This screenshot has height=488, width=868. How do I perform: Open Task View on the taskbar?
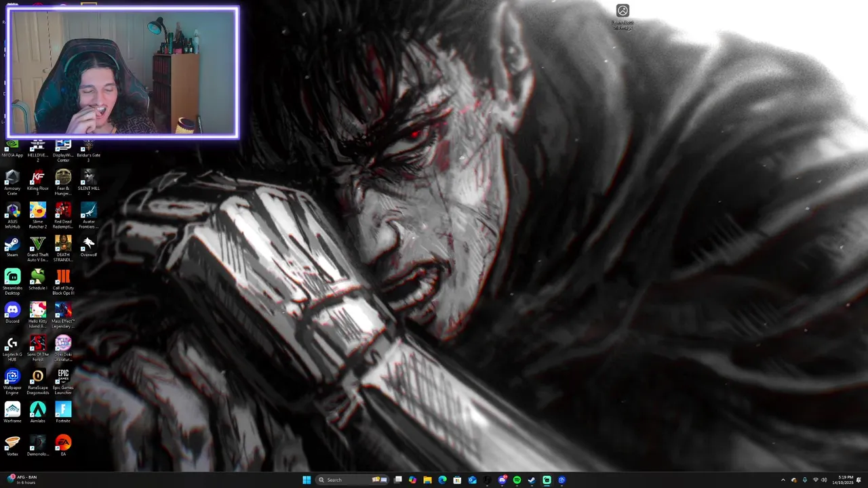(x=398, y=480)
